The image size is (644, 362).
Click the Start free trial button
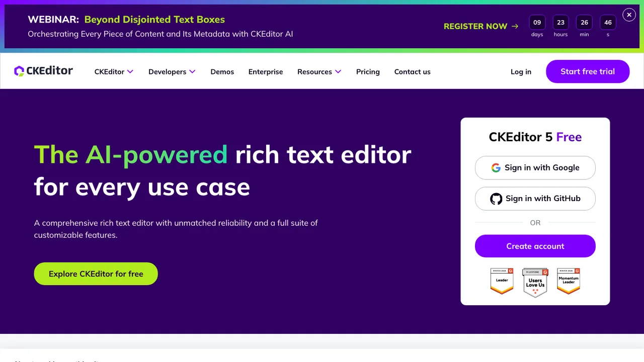click(588, 71)
